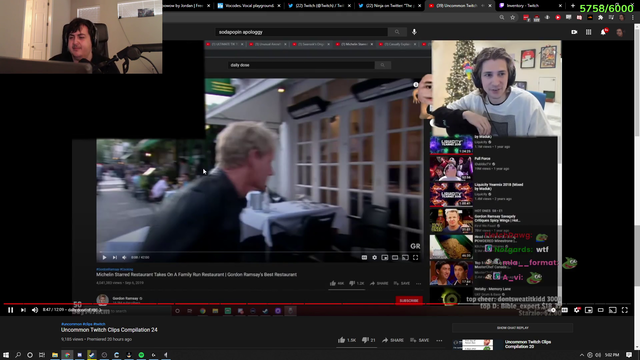This screenshot has height=360, width=640.
Task: Open Full Force suggested video thumbnail
Action: coord(451,168)
